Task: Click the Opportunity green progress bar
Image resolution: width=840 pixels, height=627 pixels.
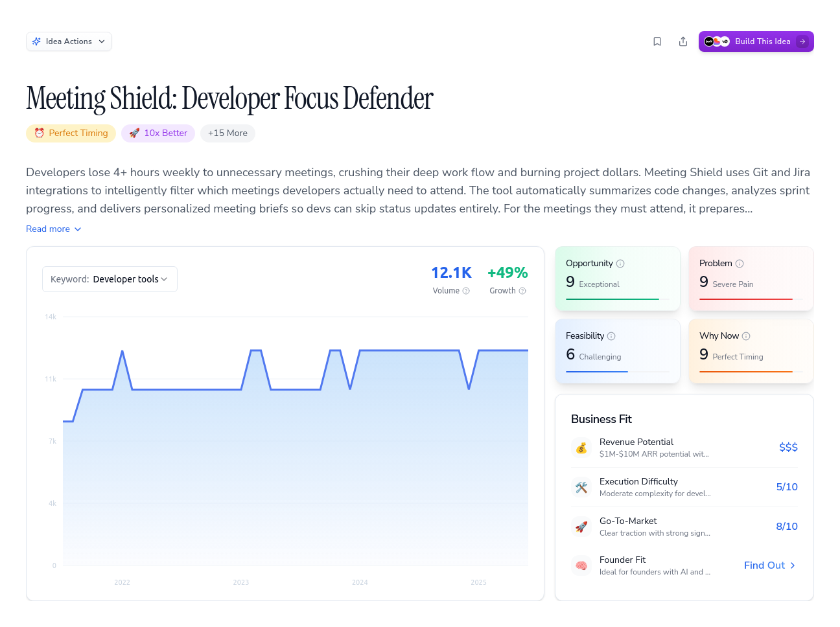Action: tap(618, 299)
